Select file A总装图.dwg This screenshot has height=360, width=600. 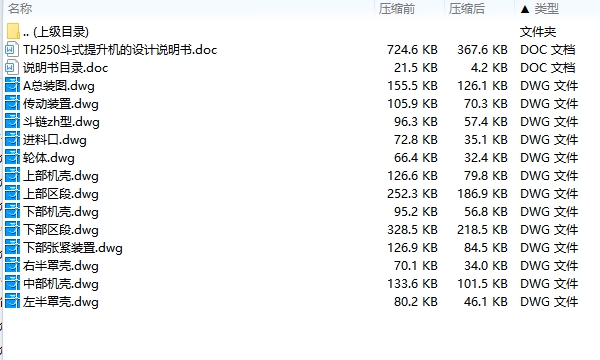pyautogui.click(x=59, y=86)
